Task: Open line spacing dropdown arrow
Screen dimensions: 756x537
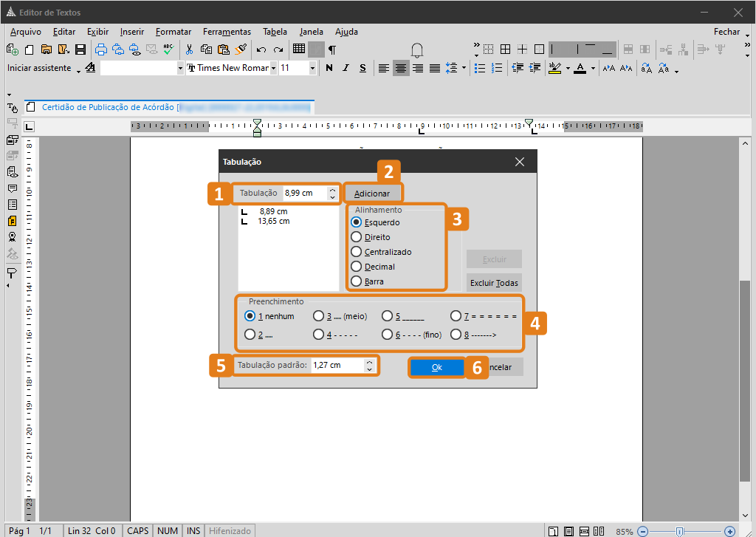Action: pos(464,68)
